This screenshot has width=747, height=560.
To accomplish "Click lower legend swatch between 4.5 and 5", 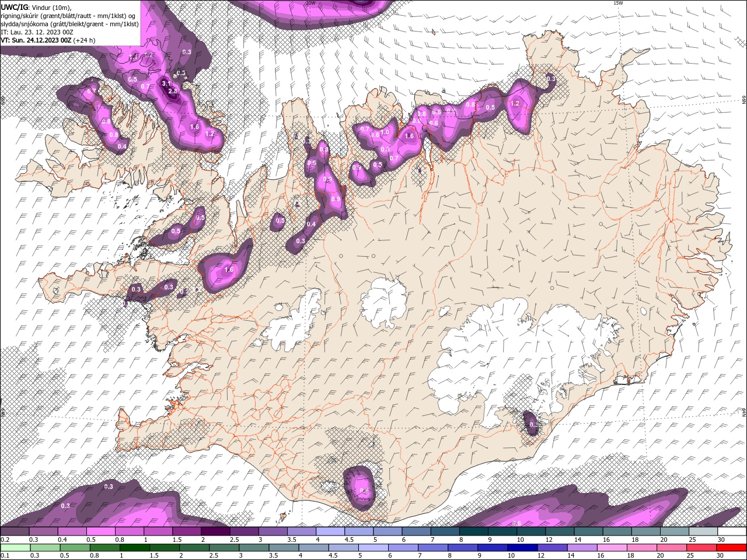I will click(x=343, y=548).
